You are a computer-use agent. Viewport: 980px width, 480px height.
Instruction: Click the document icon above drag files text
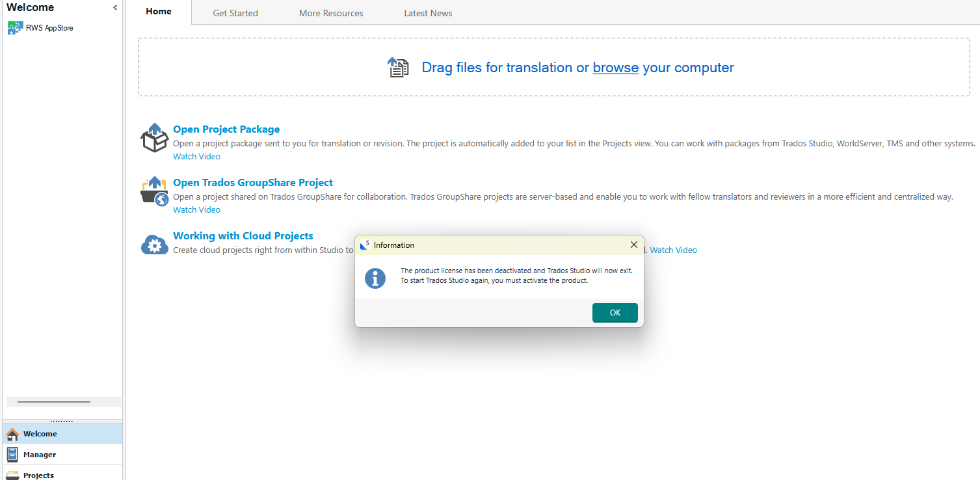(397, 67)
